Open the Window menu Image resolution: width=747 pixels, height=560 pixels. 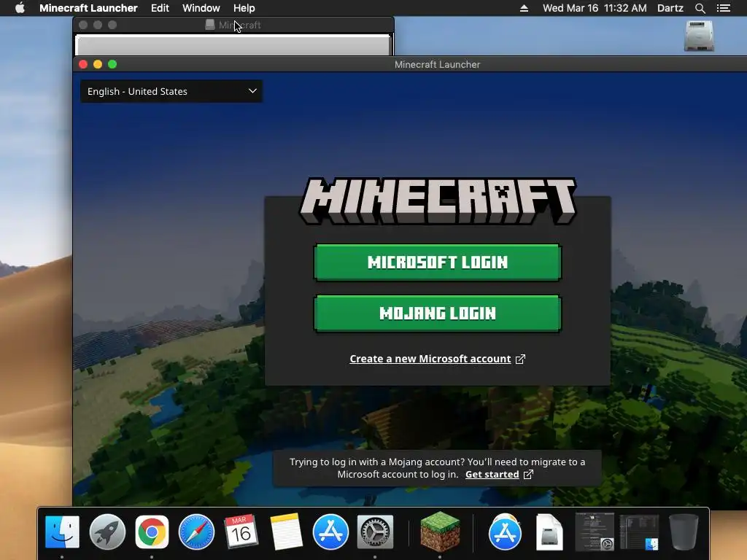pyautogui.click(x=201, y=8)
